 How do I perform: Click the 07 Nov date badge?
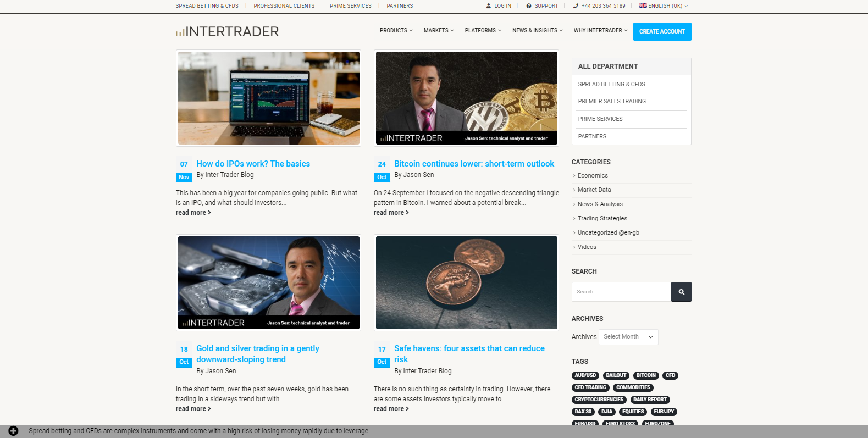[184, 170]
